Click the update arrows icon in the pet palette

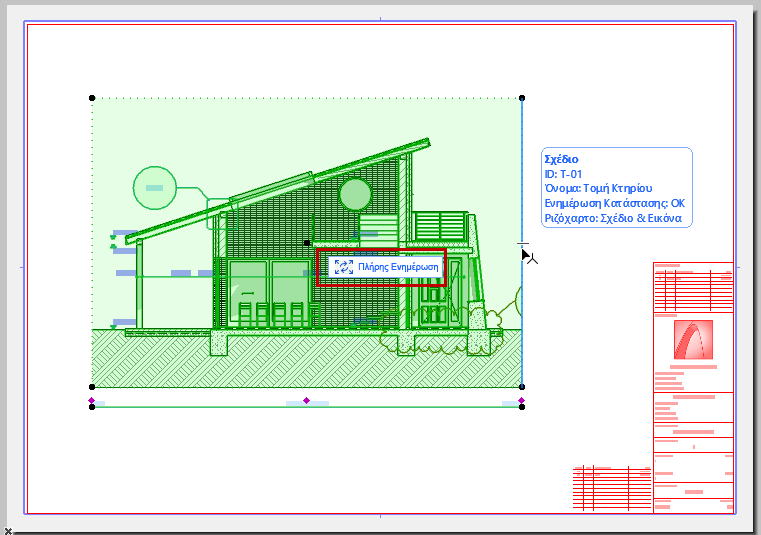pos(344,267)
